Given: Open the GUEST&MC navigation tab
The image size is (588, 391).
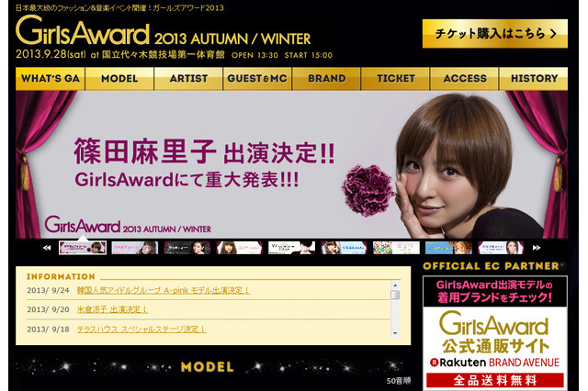Looking at the screenshot, I should pyautogui.click(x=257, y=79).
